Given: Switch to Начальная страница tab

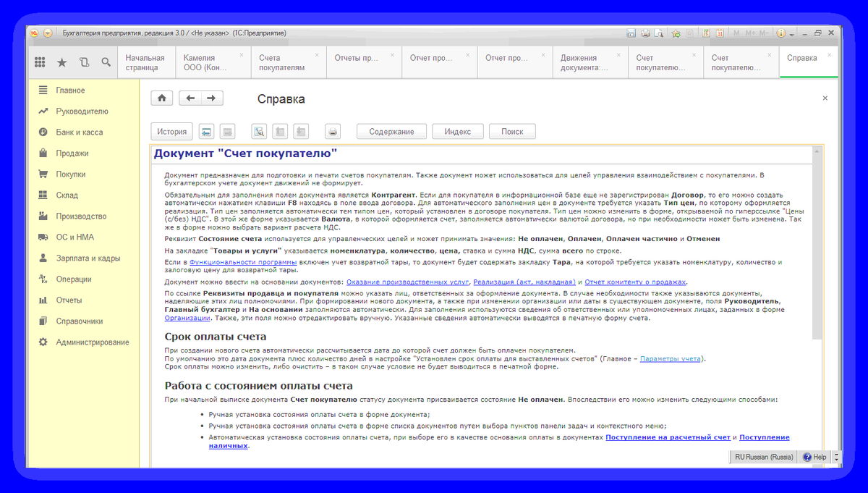Looking at the screenshot, I should click(x=146, y=63).
